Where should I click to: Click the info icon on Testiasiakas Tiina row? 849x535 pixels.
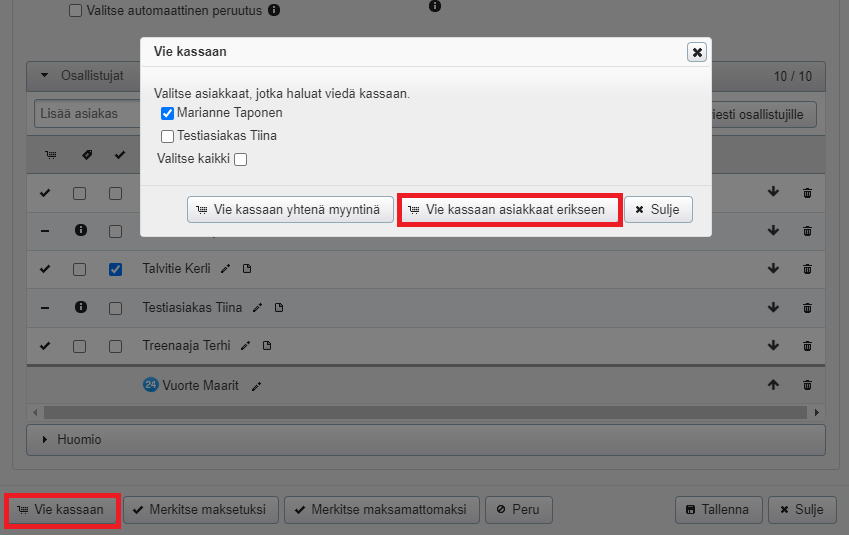[x=80, y=308]
